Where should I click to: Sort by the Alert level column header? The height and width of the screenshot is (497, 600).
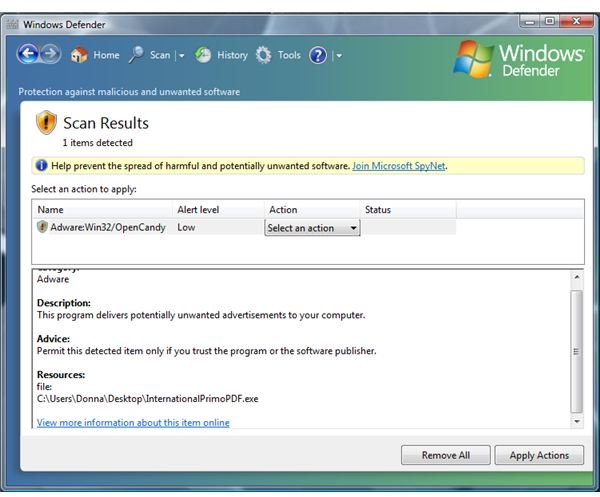(x=218, y=209)
